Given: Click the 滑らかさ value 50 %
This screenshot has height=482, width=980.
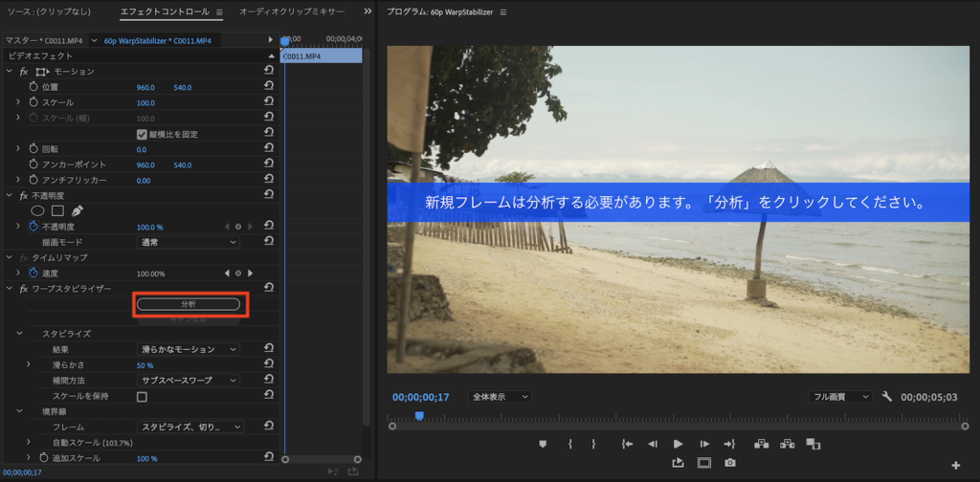Looking at the screenshot, I should coord(145,365).
